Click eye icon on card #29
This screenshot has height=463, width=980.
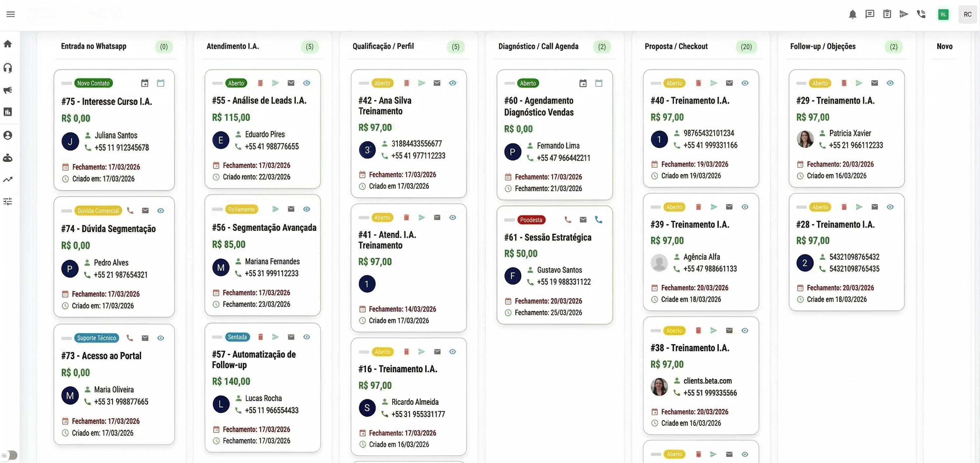click(x=890, y=83)
